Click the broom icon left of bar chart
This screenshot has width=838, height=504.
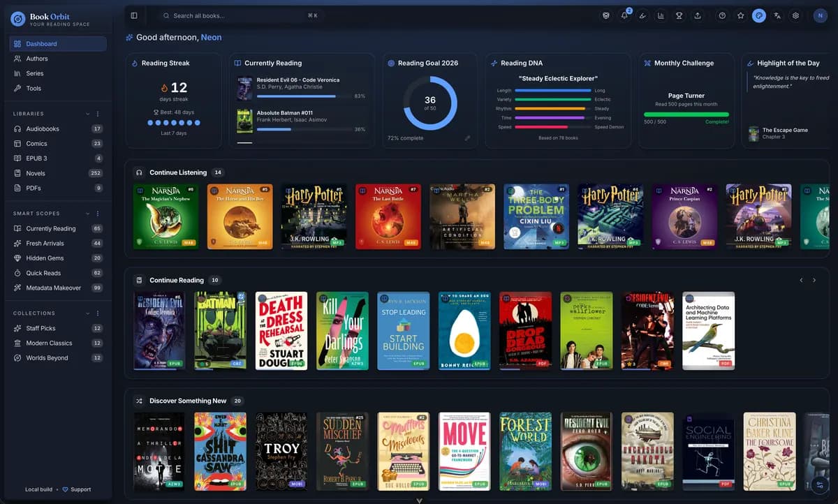click(642, 15)
